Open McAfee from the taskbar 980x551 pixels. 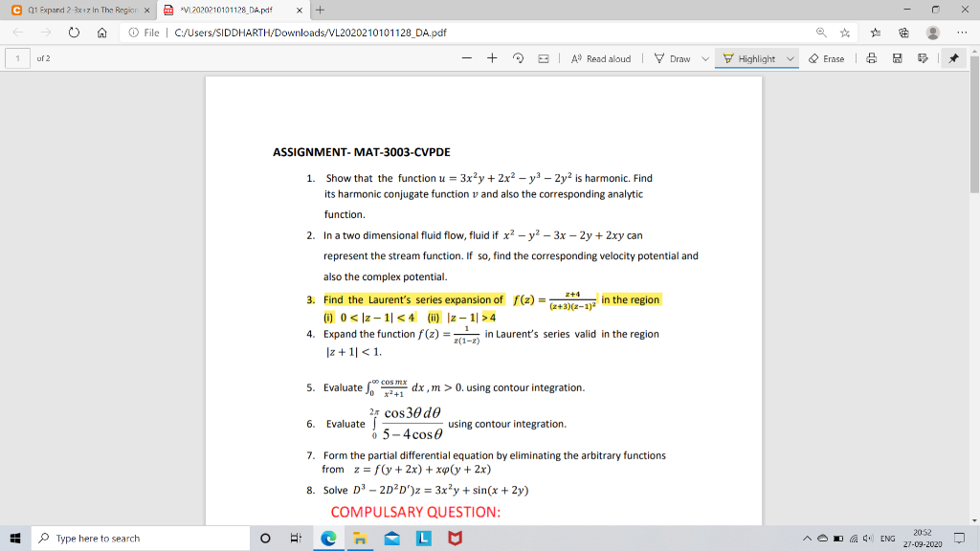pyautogui.click(x=455, y=538)
